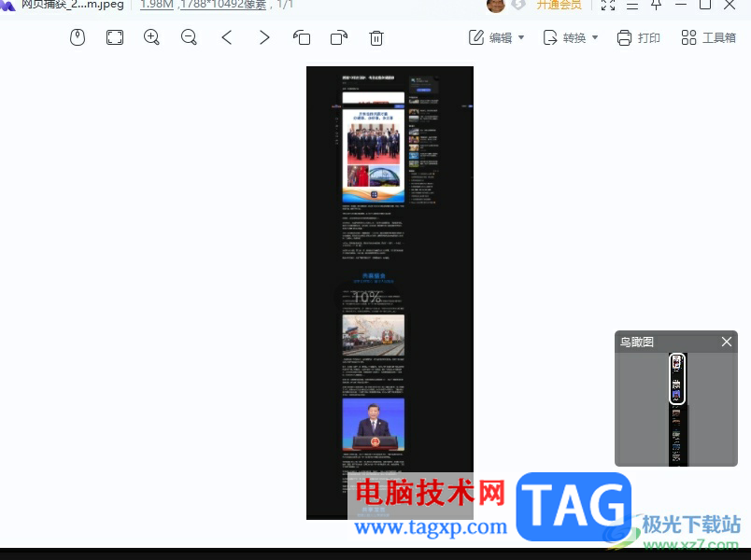Zoom in on the image
The width and height of the screenshot is (751, 560).
(152, 37)
